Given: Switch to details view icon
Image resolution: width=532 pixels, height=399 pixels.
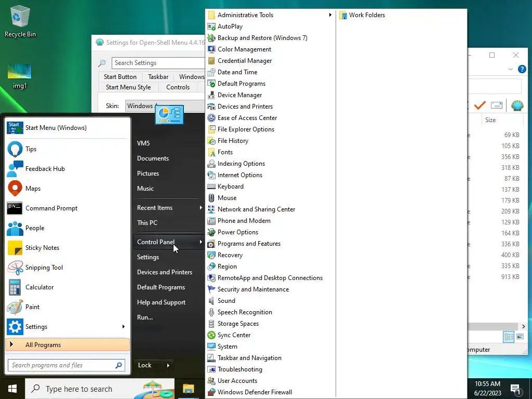Looking at the screenshot, I should tap(508, 337).
